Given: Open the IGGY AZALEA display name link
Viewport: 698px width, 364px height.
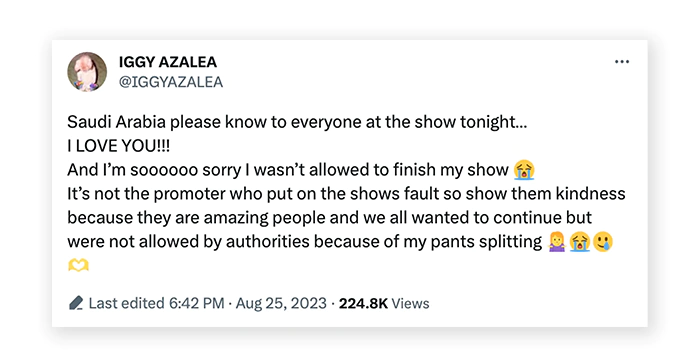Looking at the screenshot, I should pyautogui.click(x=168, y=62).
